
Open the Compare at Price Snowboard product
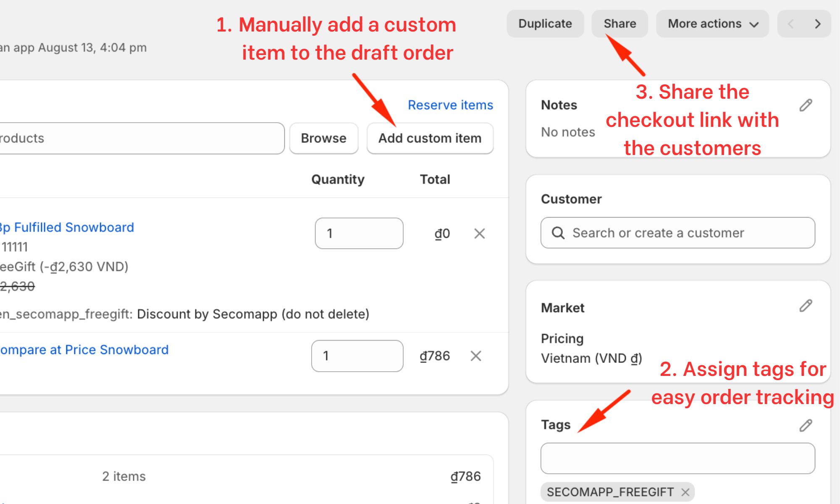pyautogui.click(x=84, y=349)
